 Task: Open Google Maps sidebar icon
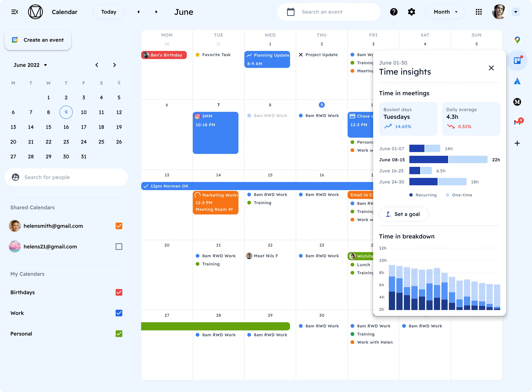tap(517, 40)
